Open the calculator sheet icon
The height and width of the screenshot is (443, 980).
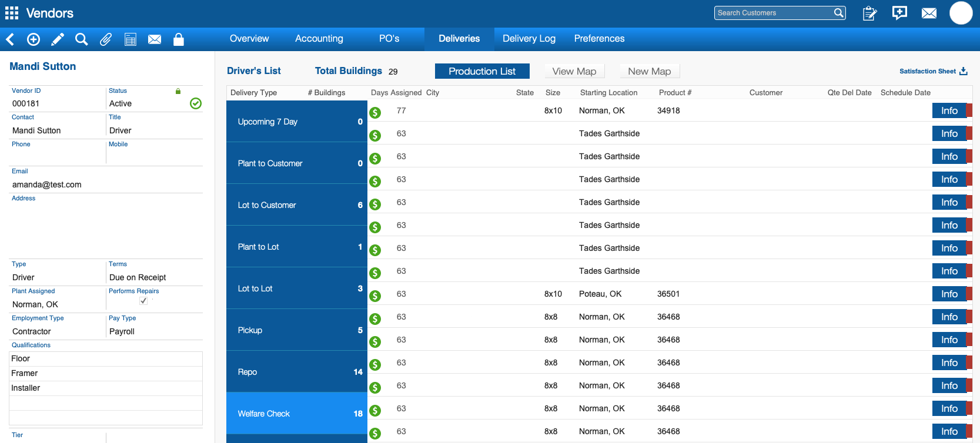[x=131, y=39]
